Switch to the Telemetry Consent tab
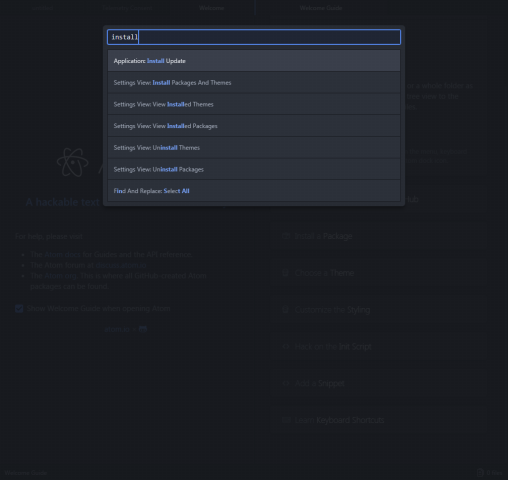 (127, 8)
